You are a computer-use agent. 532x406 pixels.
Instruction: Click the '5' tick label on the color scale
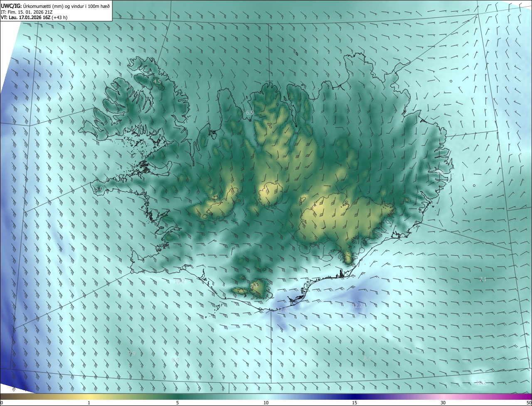click(177, 403)
